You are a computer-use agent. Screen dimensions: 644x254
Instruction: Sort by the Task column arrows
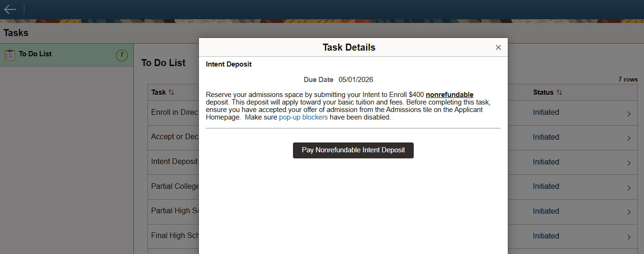pos(171,92)
